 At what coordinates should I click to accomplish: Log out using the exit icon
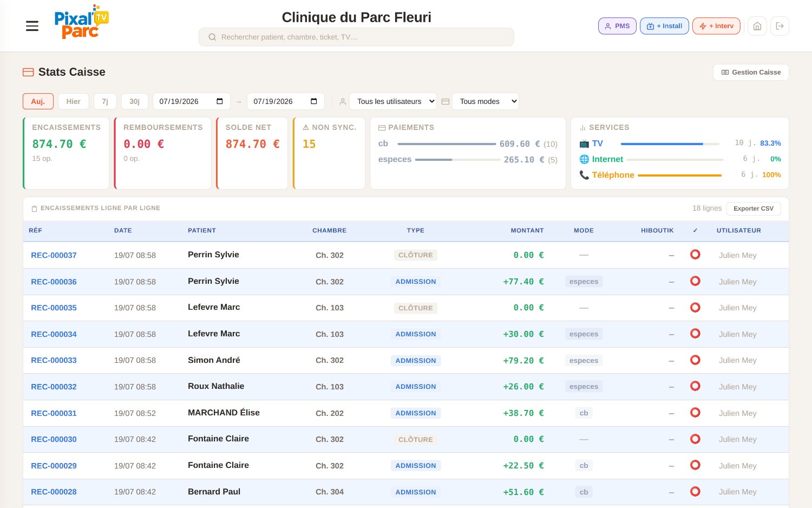point(780,26)
